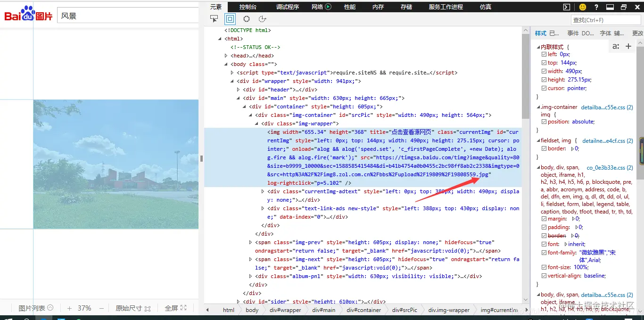
Task: Expand the span img-prev node
Action: pyautogui.click(x=251, y=242)
